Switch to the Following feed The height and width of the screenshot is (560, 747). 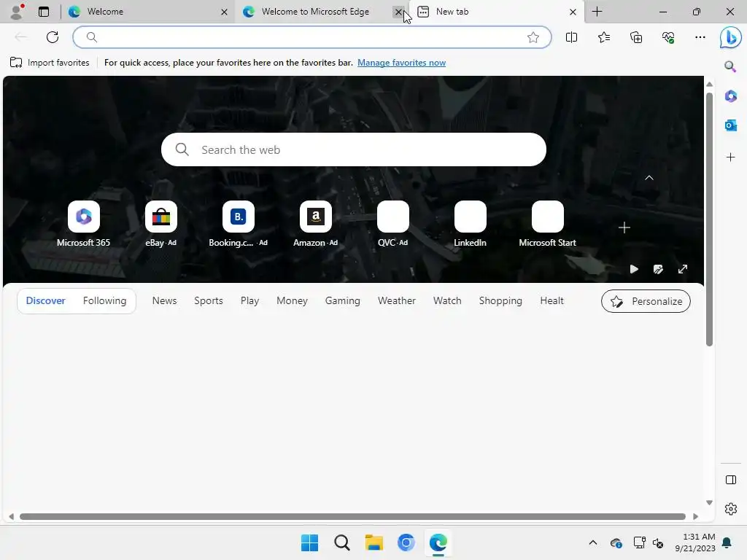[105, 300]
